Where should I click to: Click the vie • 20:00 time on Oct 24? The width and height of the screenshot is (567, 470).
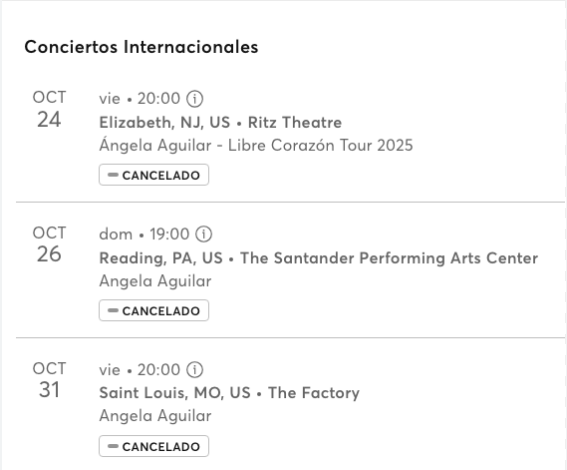pyautogui.click(x=140, y=99)
